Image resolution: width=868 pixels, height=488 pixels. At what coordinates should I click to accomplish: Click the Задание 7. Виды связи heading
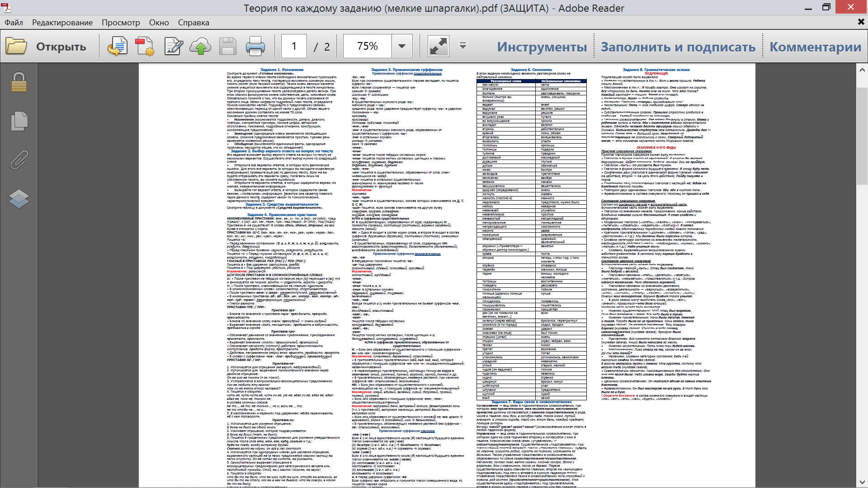point(531,402)
